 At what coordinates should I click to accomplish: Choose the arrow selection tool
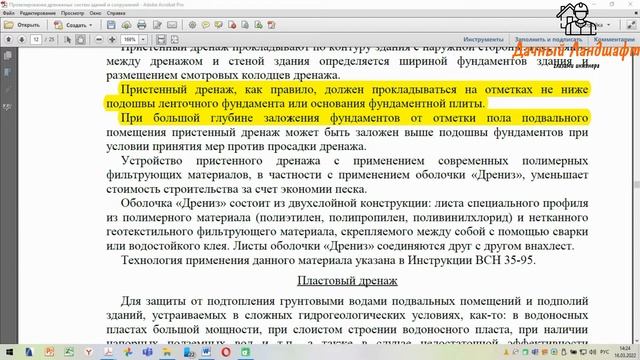click(68, 40)
